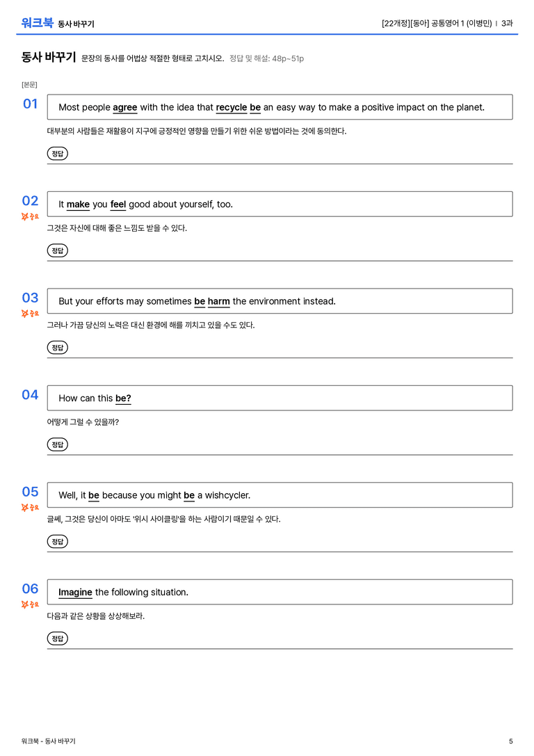Click the blue 워크북 header title
534x756 pixels.
click(37, 23)
